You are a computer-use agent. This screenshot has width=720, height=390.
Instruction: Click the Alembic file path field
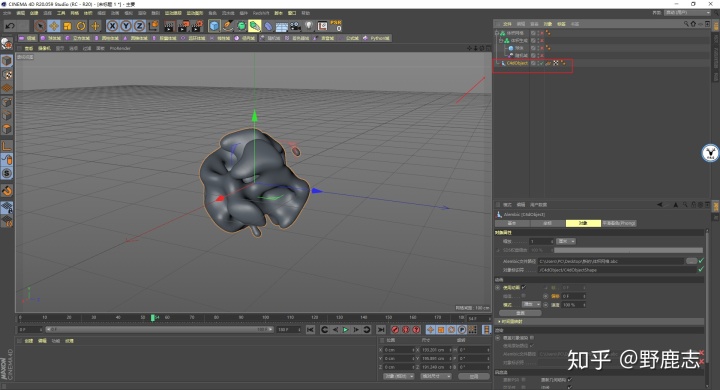(611, 261)
